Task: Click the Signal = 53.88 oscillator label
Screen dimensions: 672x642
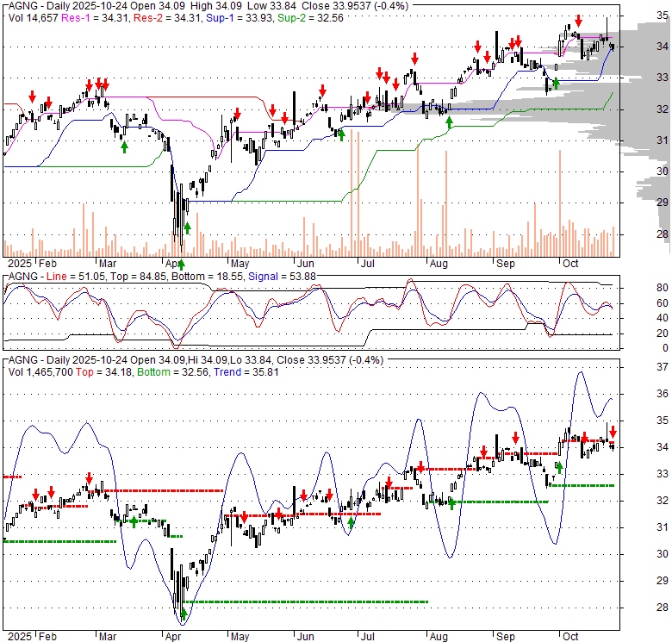Action: click(282, 277)
